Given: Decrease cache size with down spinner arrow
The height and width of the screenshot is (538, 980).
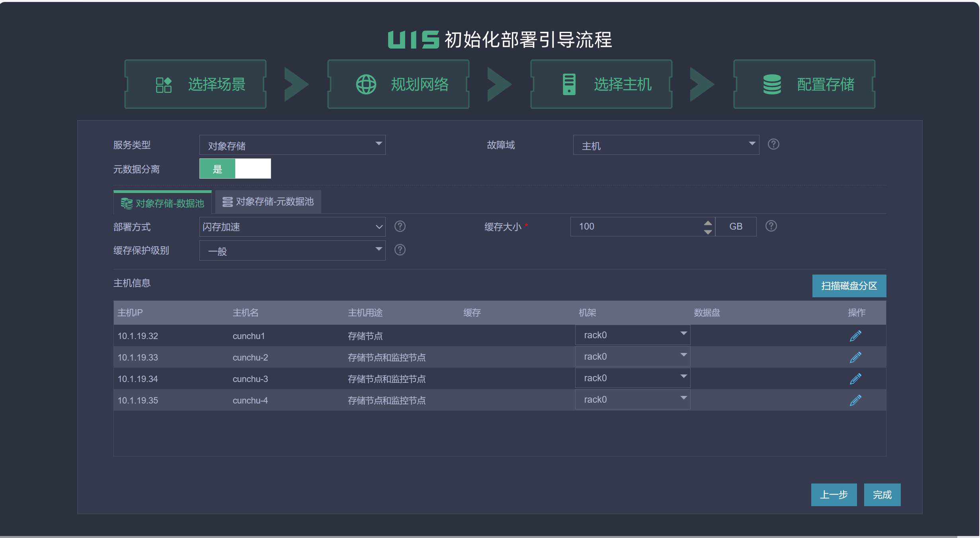Looking at the screenshot, I should (x=708, y=232).
